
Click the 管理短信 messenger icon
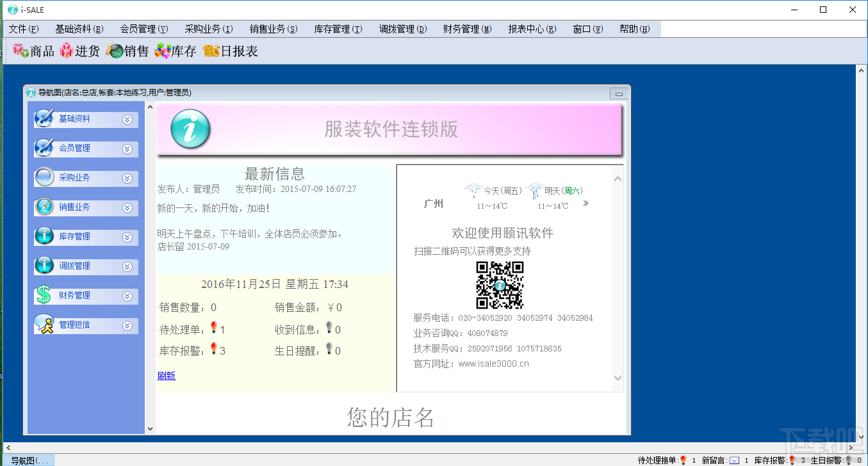tap(44, 325)
